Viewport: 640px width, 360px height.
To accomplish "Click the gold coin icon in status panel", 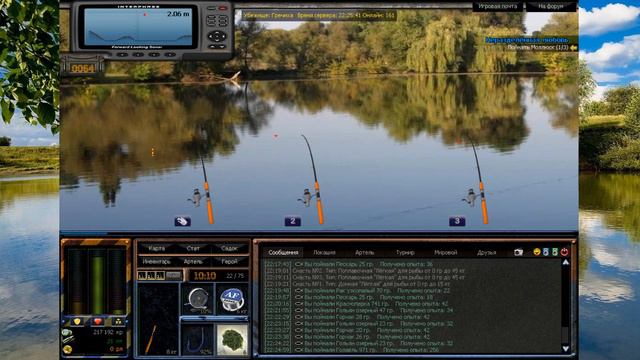I will coord(67,349).
